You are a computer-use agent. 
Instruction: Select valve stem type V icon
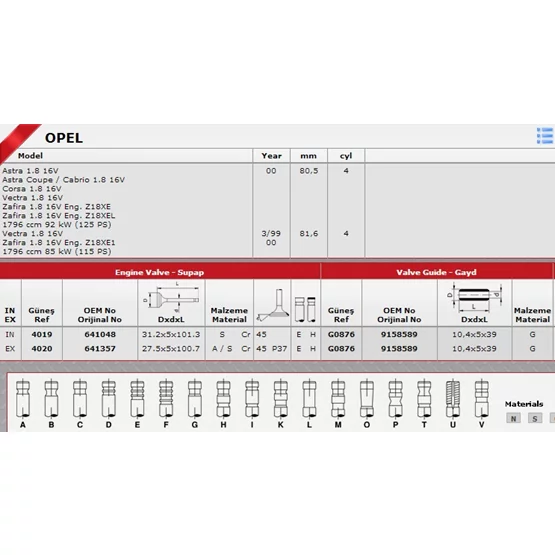[481, 399]
